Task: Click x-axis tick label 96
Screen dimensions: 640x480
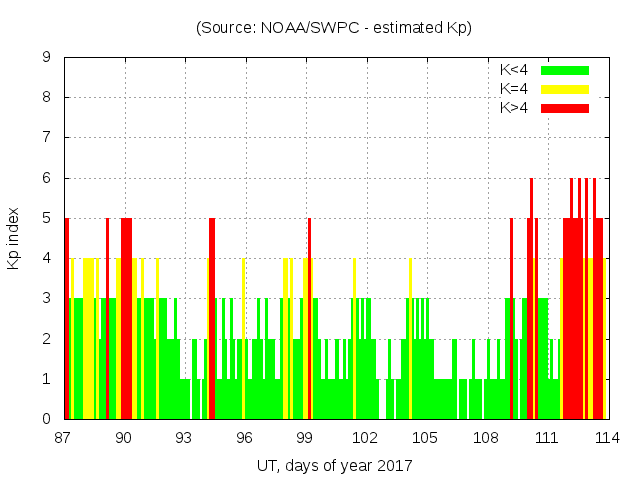Action: [245, 437]
